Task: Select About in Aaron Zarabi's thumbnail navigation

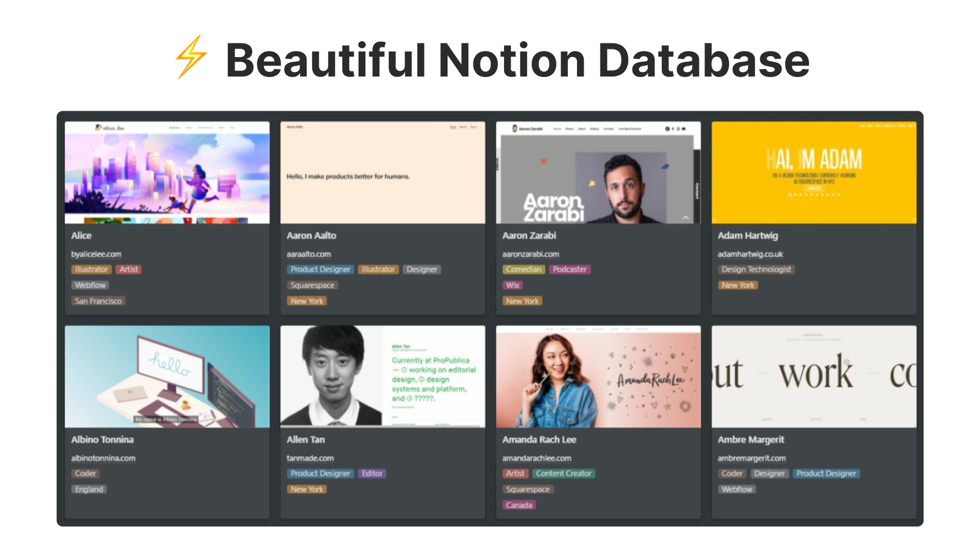Action: pyautogui.click(x=582, y=129)
